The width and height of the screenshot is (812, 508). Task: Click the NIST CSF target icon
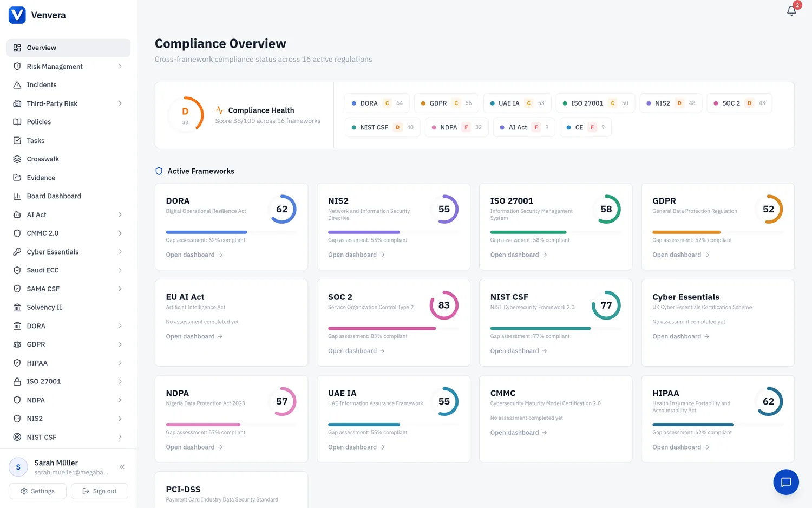point(17,437)
